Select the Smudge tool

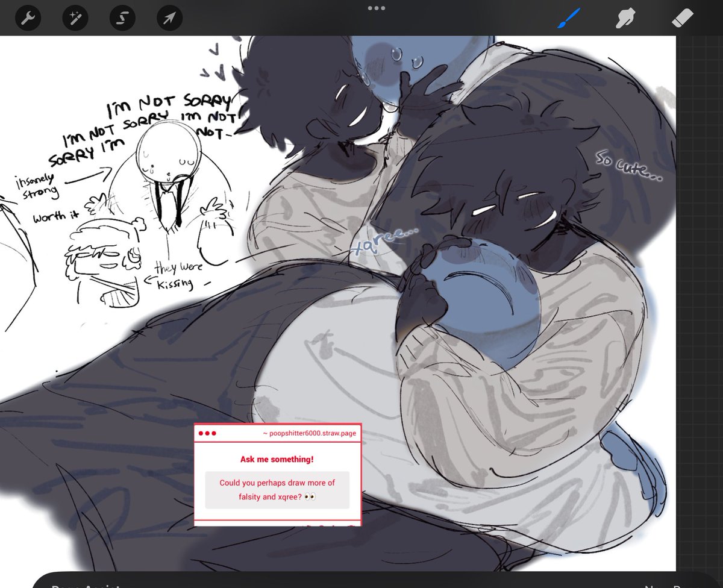pos(627,19)
